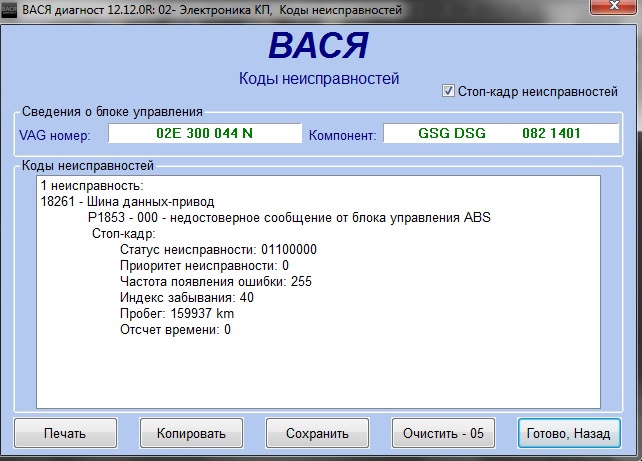Click the Очистить - 05 button
This screenshot has width=642, height=461.
(x=443, y=433)
